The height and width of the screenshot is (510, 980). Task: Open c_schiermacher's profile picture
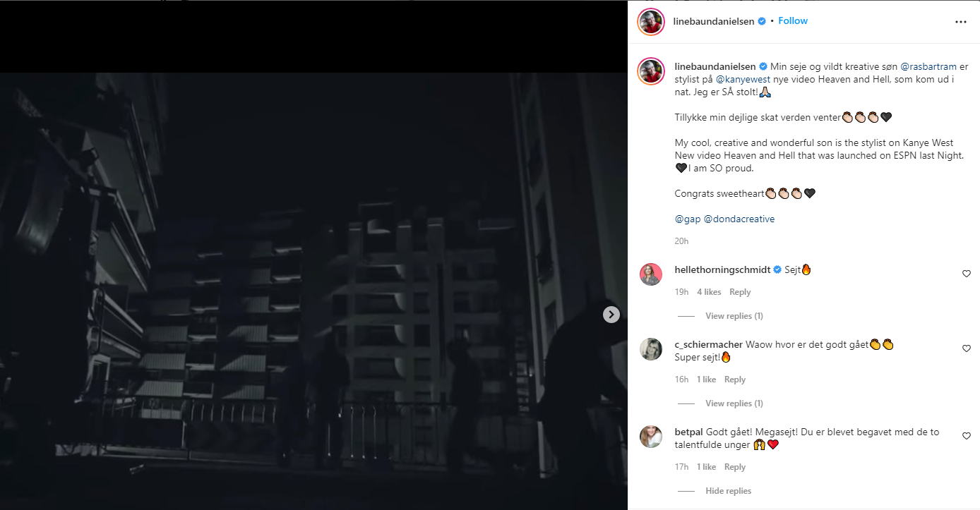[650, 349]
